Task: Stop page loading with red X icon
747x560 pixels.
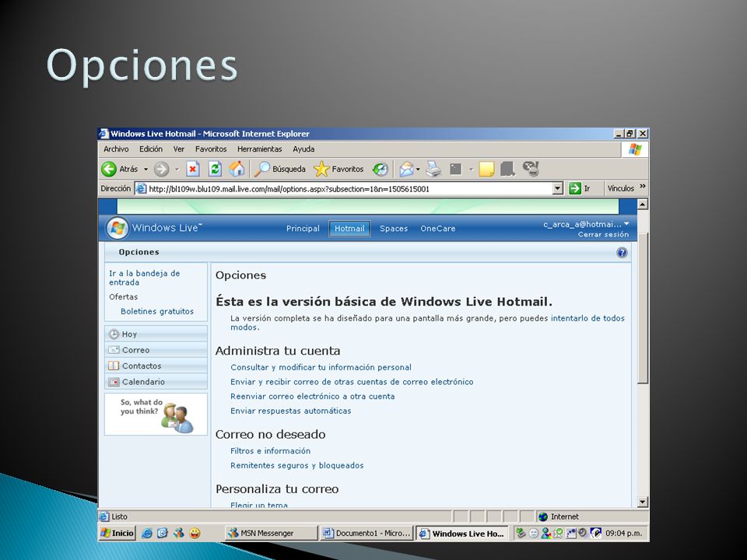Action: 192,169
